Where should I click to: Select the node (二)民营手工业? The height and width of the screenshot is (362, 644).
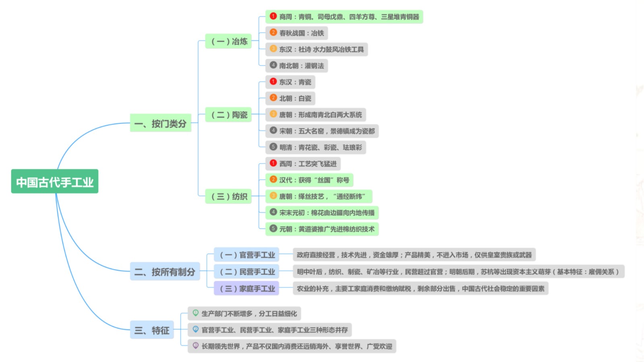coord(247,271)
